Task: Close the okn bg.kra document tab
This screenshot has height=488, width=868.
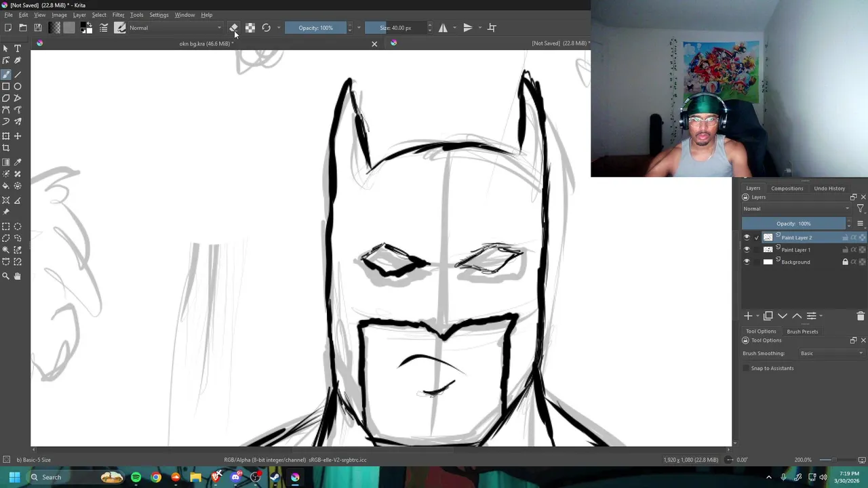Action: coord(374,44)
